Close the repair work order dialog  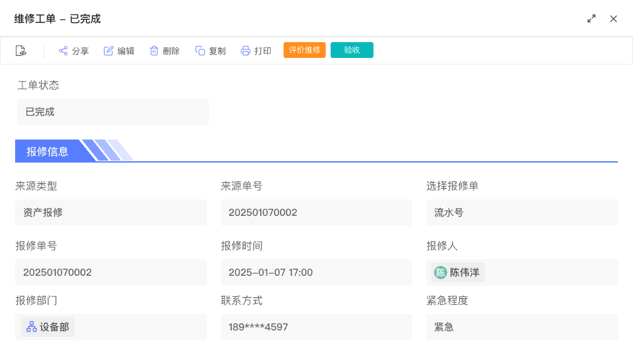click(613, 18)
